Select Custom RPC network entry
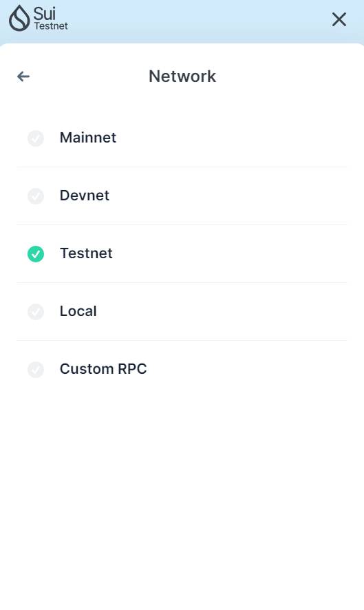364x610 pixels. pos(182,370)
